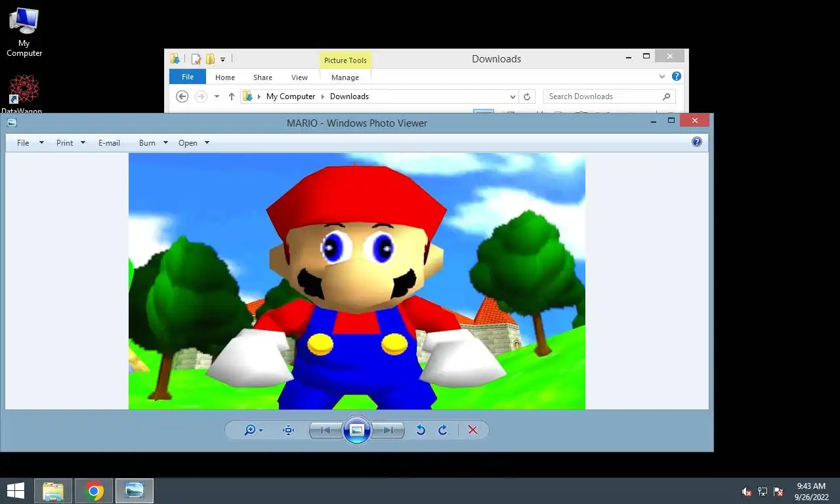Screen dimensions: 840x504
Task: Open the File tab in Downloads window
Action: [x=188, y=77]
